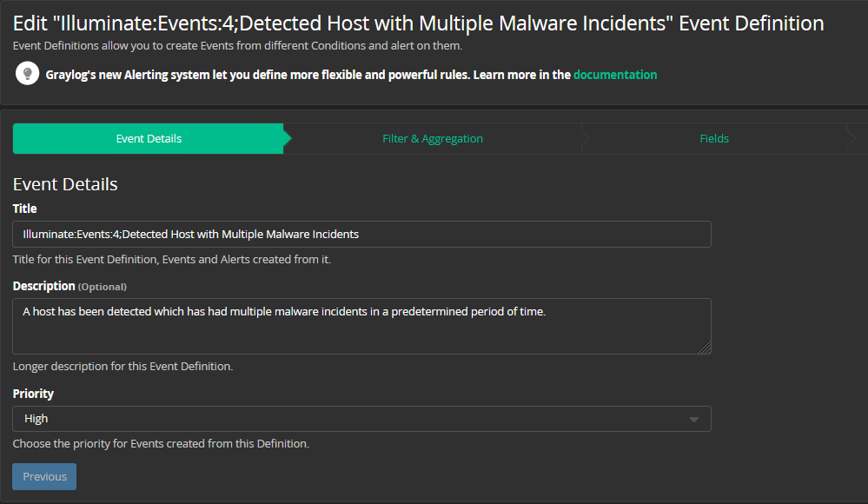Switch to the Filter & Aggregation step
868x504 pixels.
click(434, 138)
